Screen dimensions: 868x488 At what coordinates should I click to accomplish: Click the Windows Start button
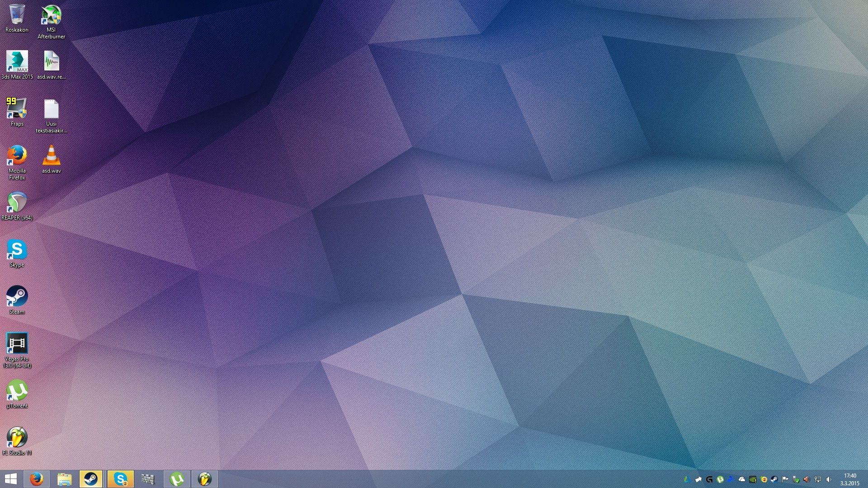(10, 479)
